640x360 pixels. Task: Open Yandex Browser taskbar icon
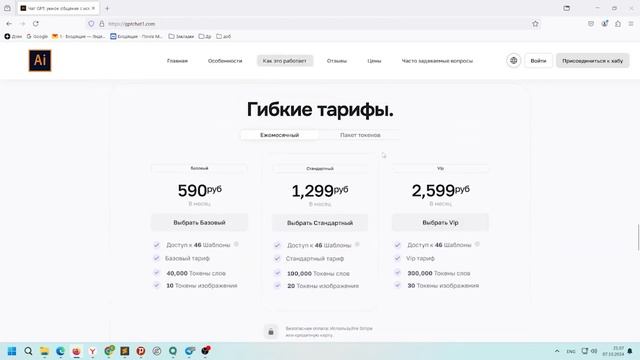(93, 351)
